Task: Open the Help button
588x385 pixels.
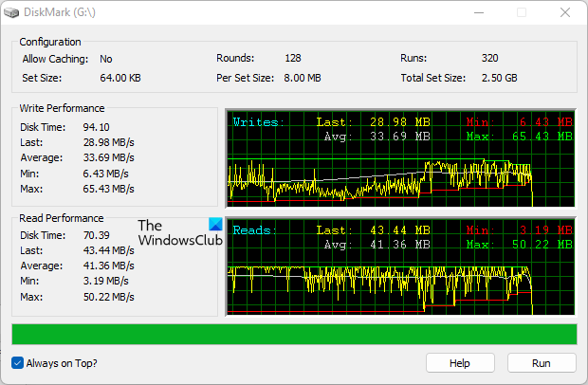Action: coord(460,363)
